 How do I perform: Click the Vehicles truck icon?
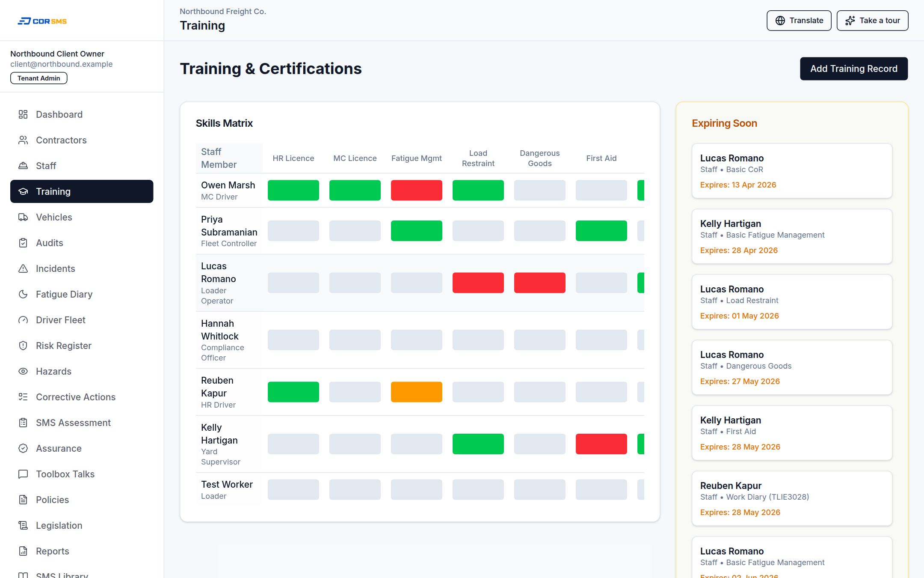[x=23, y=217]
